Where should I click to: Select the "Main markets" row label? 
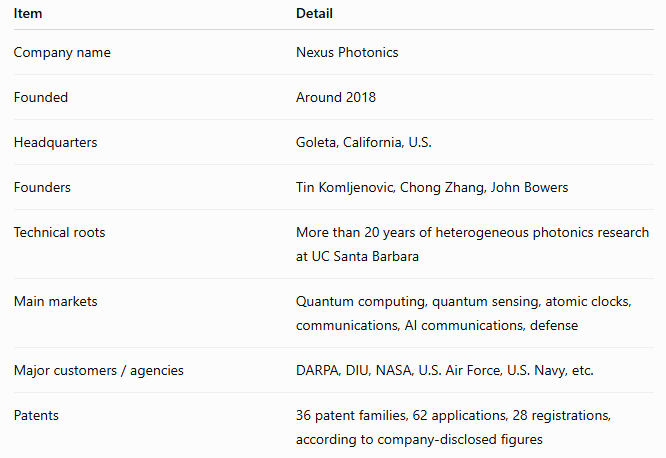[56, 301]
